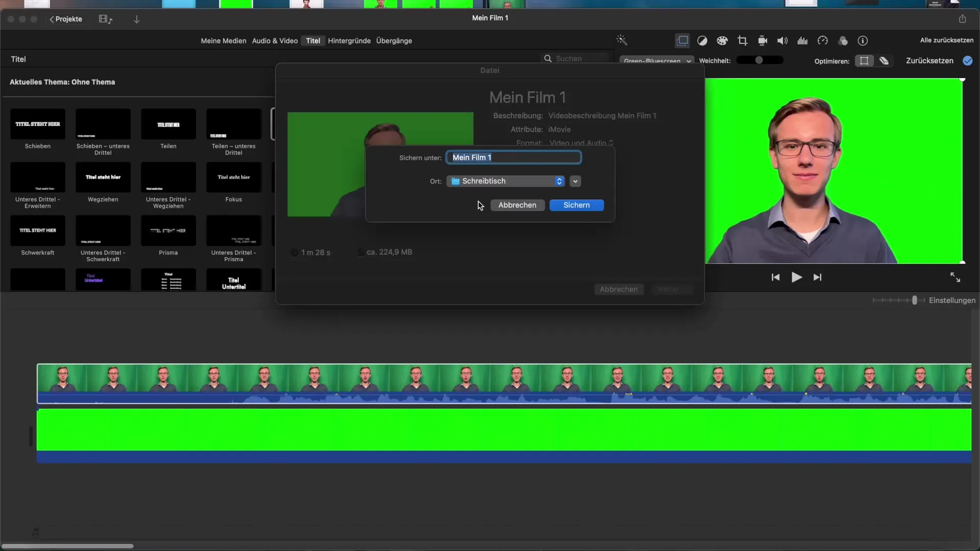
Task: Select the Titel tab
Action: 313,41
